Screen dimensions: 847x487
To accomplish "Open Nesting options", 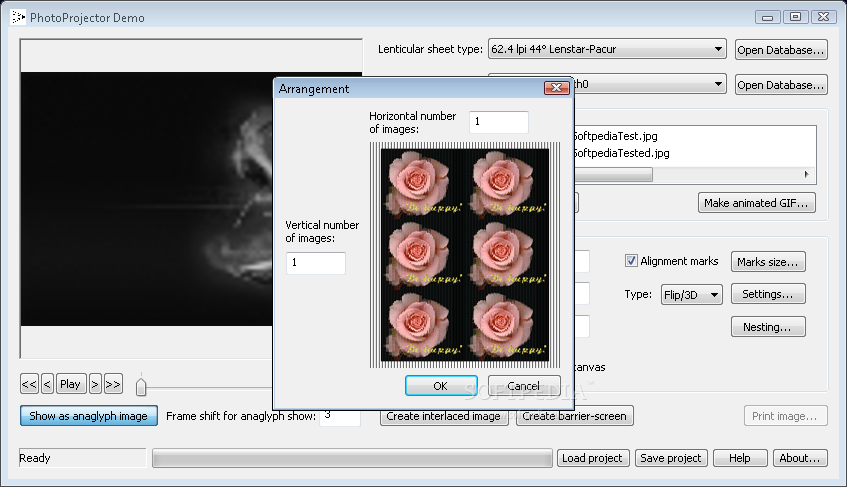I will pyautogui.click(x=768, y=327).
